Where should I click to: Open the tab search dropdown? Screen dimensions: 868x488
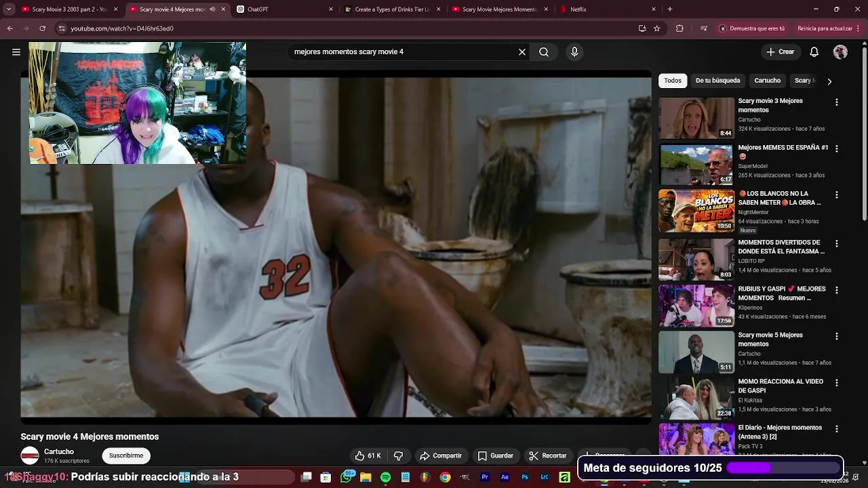click(x=9, y=9)
